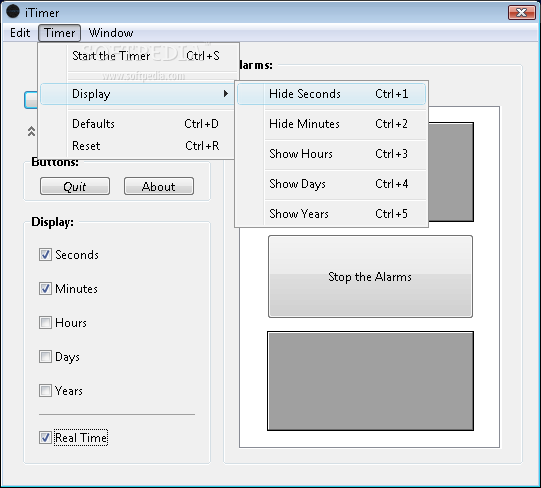This screenshot has width=541, height=488.
Task: Choose Show Hours in submenu
Action: click(331, 154)
